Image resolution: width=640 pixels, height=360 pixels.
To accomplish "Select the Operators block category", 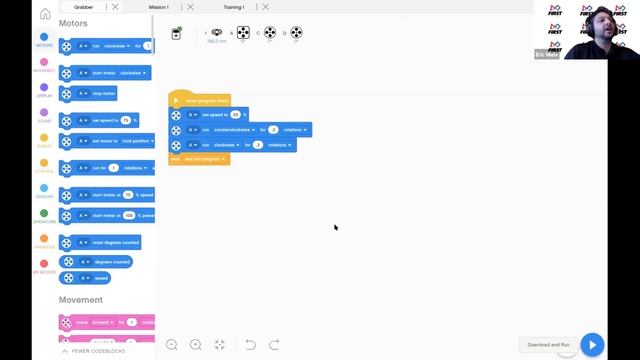I will tap(44, 217).
